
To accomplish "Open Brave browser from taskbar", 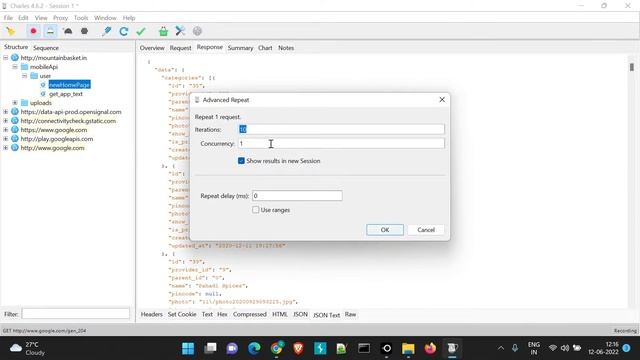I will click(298, 348).
